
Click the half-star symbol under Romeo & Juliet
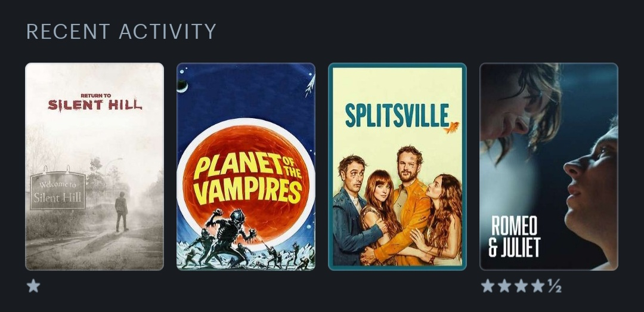click(x=555, y=286)
